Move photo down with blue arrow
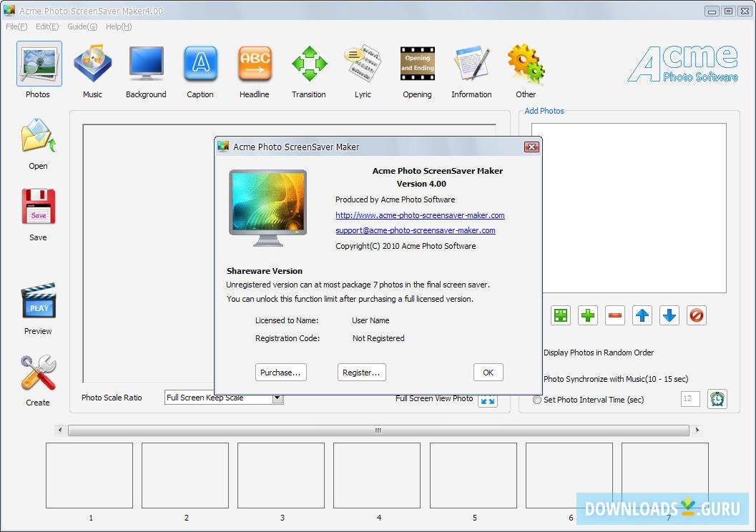 click(669, 315)
